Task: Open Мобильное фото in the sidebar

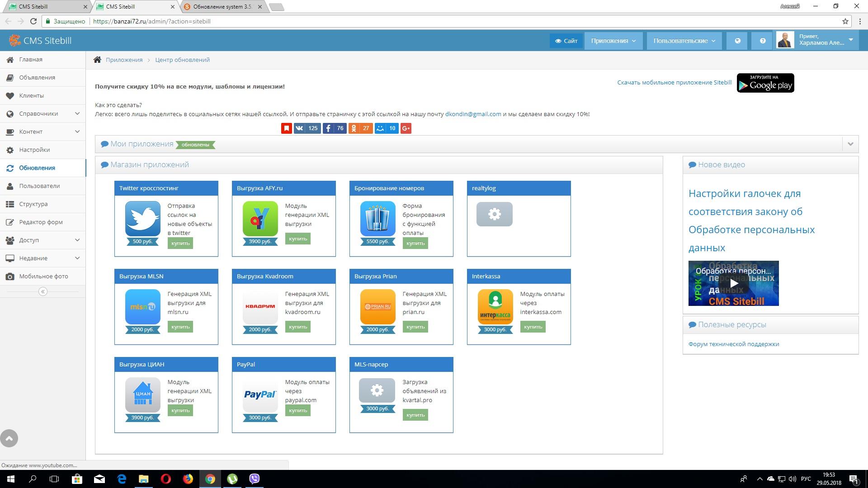Action: [43, 276]
